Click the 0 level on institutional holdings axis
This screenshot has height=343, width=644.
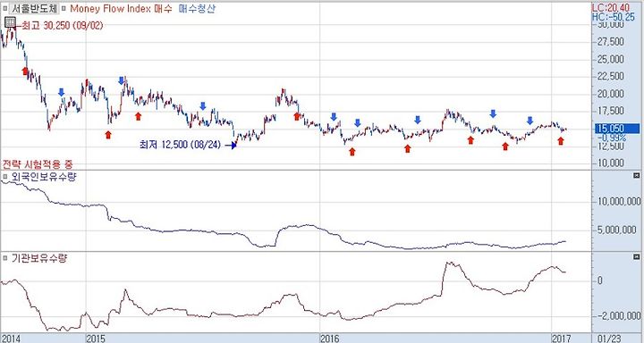600,280
